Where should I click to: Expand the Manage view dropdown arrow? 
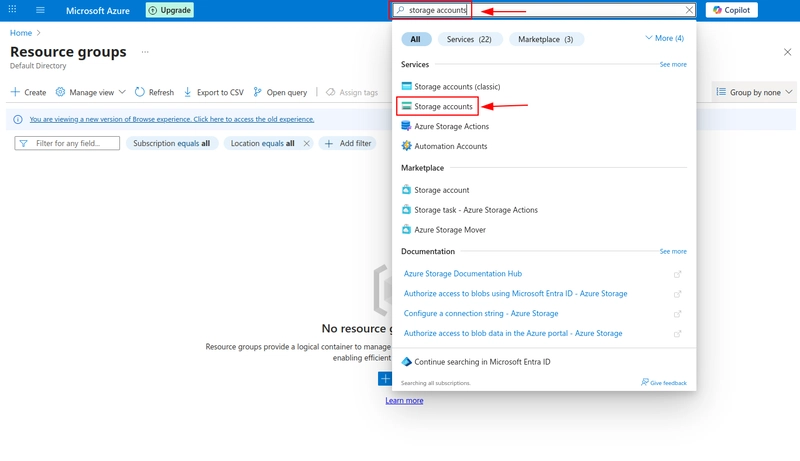coord(122,92)
